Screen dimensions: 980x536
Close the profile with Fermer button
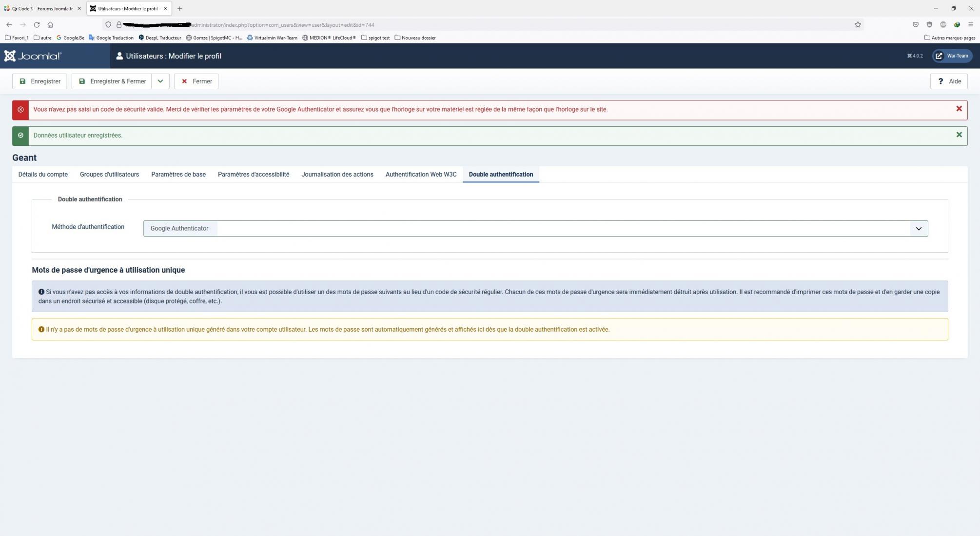[196, 81]
